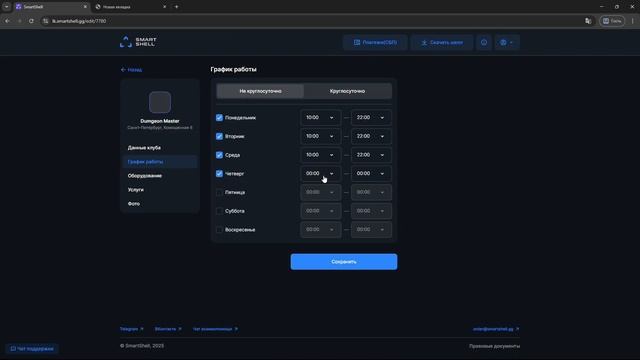The width and height of the screenshot is (640, 360).
Task: Open the tab search dropdown arrow
Action: click(x=7, y=7)
